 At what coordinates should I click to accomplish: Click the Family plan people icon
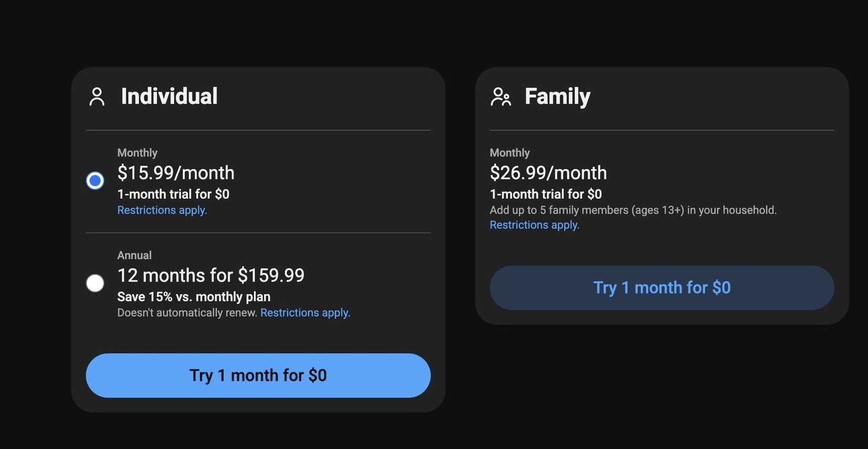[501, 97]
